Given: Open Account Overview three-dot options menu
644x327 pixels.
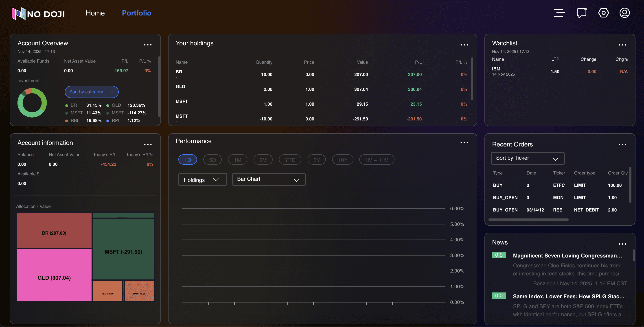Looking at the screenshot, I should coord(148,45).
